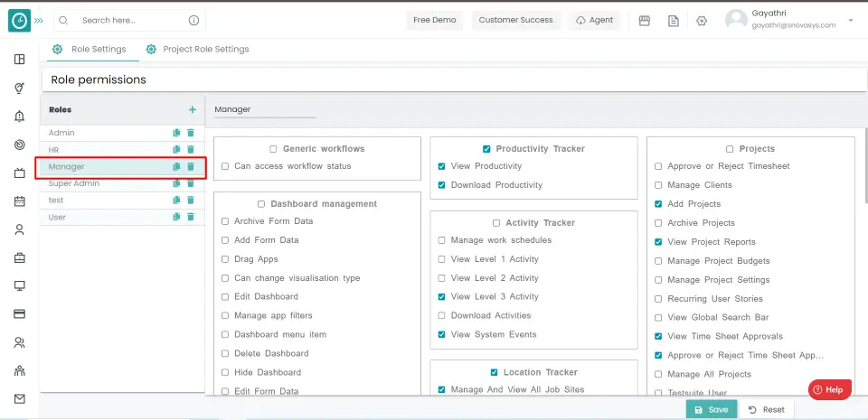This screenshot has width=868, height=420.
Task: Click trash icon next to User role
Action: [x=190, y=217]
